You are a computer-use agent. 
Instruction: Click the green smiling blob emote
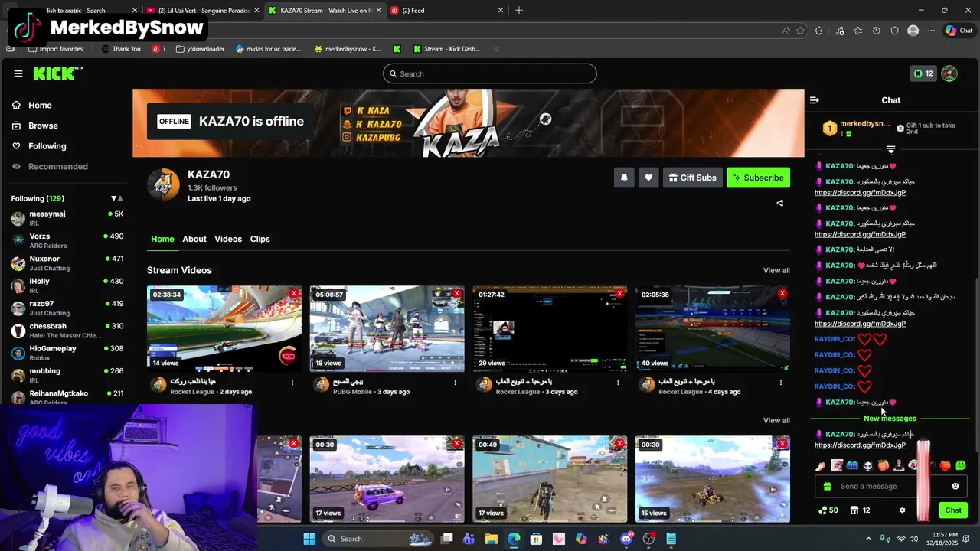961,465
